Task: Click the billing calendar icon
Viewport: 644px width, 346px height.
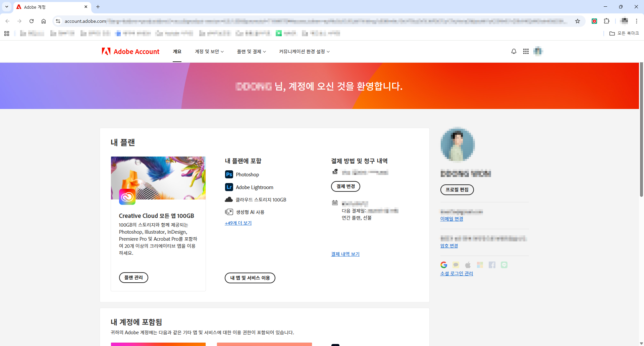Action: click(x=335, y=203)
